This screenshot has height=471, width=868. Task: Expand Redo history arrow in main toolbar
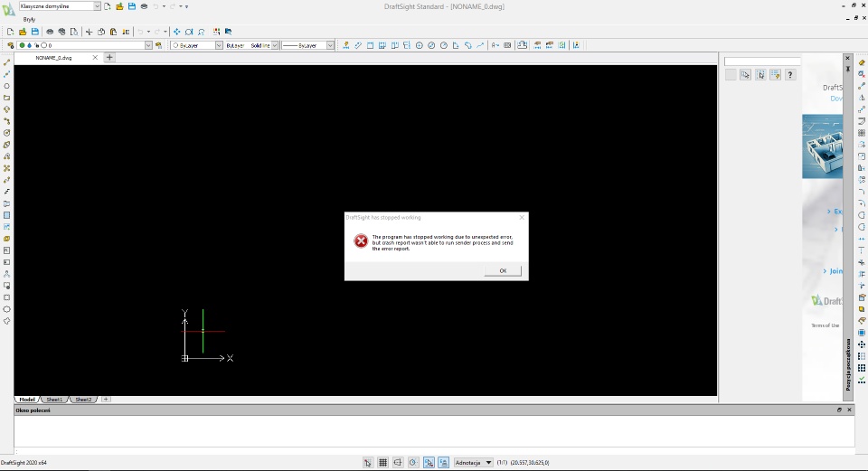165,32
